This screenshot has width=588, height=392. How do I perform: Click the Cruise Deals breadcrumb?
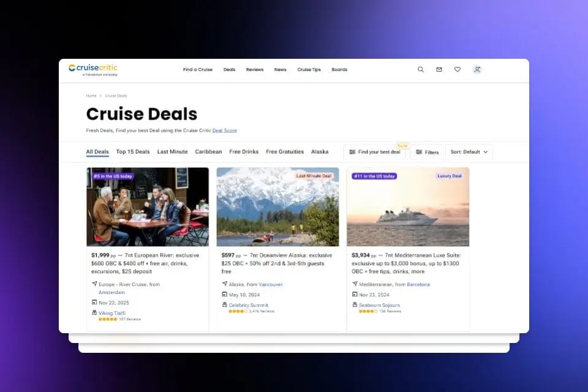(x=116, y=96)
